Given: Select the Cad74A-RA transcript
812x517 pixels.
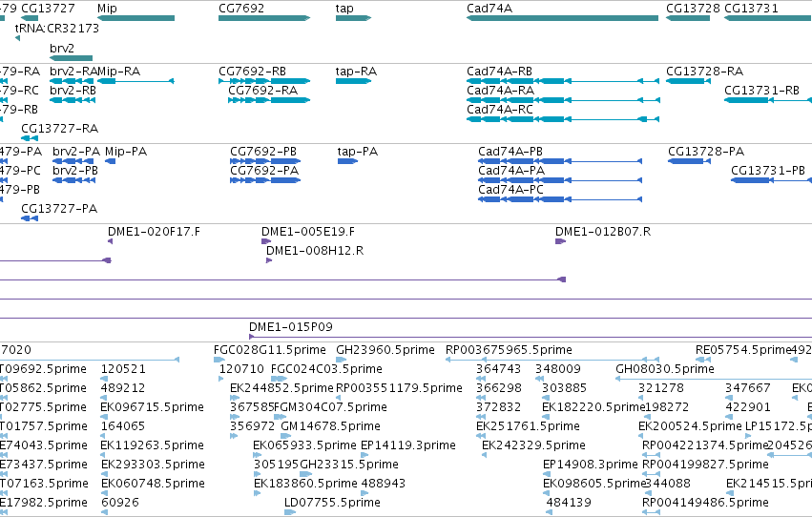Looking at the screenshot, I should (563, 100).
